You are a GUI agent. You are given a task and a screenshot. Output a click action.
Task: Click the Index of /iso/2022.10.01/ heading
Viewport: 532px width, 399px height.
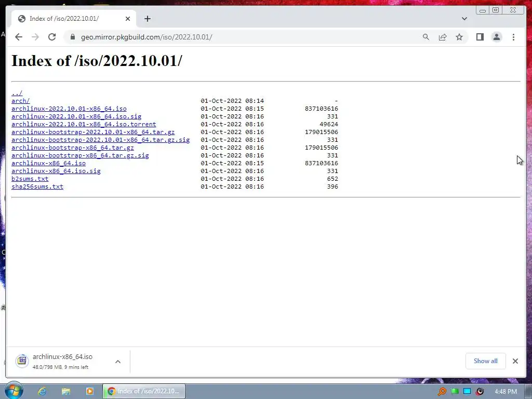coord(97,61)
